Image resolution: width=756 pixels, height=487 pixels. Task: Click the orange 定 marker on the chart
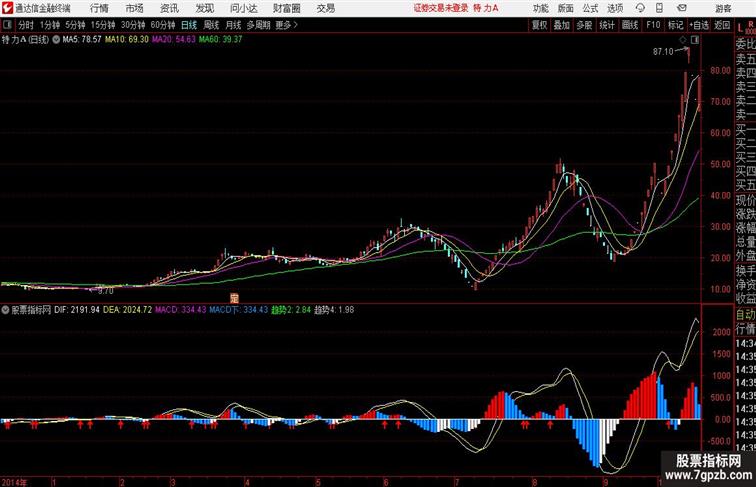click(234, 298)
